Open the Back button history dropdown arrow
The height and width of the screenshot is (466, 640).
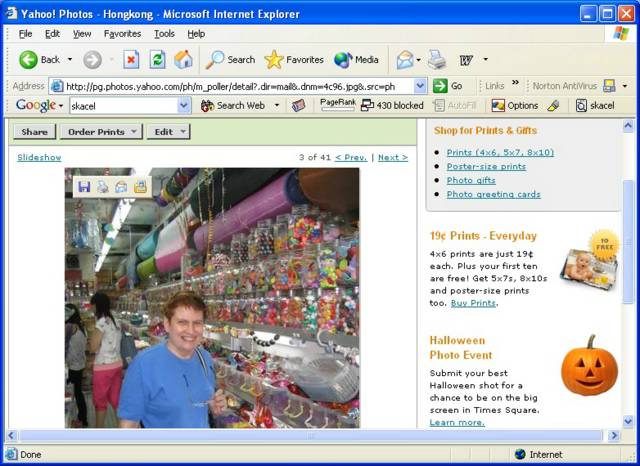point(70,60)
